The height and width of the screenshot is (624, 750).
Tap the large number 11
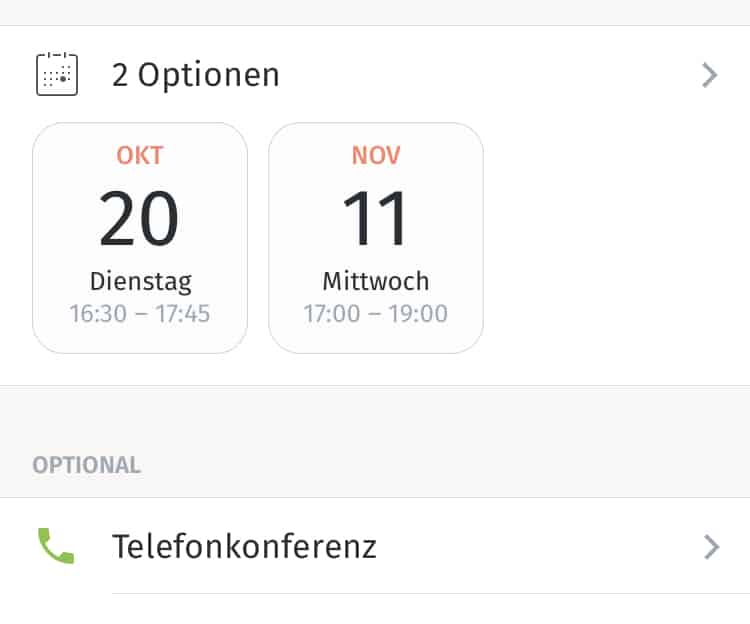pyautogui.click(x=376, y=219)
